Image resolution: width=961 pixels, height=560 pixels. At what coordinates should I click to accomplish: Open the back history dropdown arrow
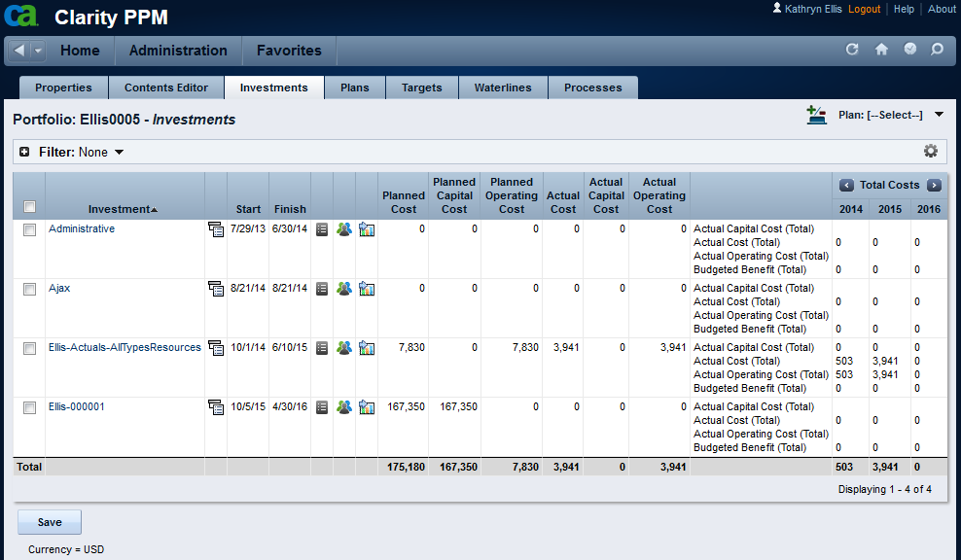(x=38, y=51)
